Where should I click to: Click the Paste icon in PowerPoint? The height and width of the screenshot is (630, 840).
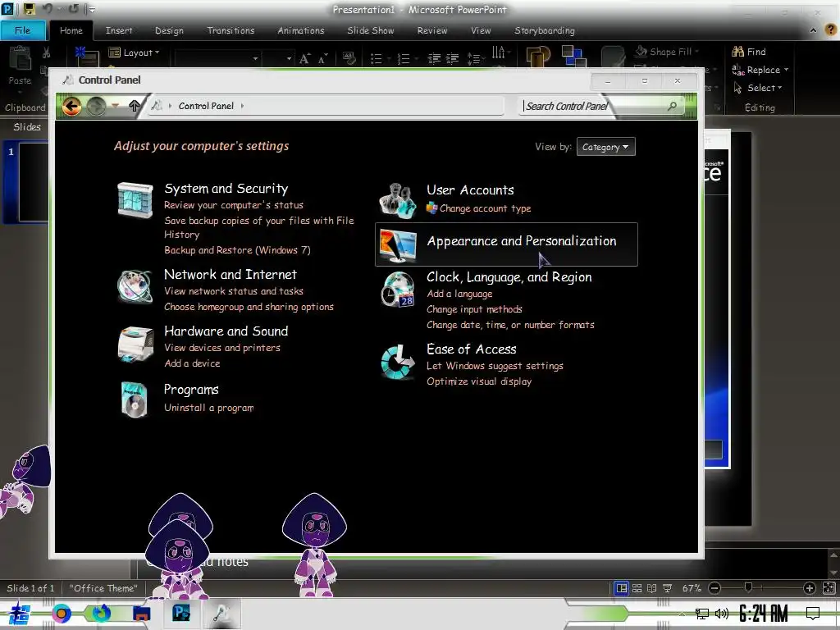20,58
